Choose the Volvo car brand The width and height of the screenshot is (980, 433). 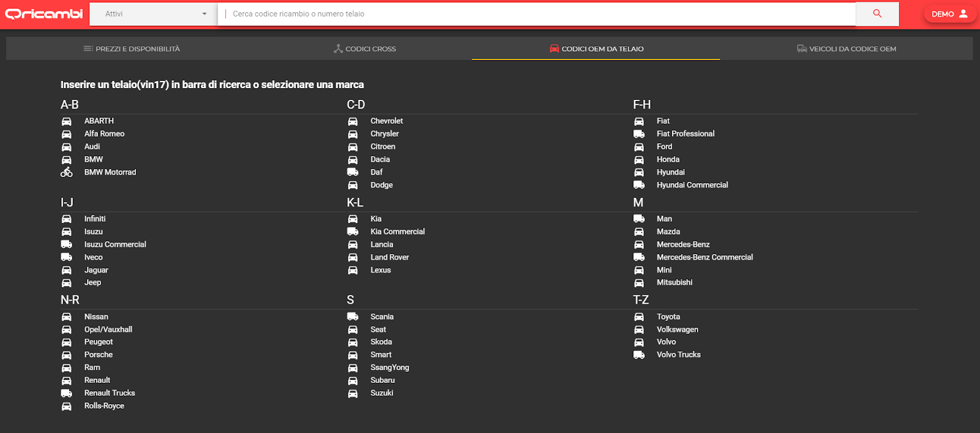666,342
